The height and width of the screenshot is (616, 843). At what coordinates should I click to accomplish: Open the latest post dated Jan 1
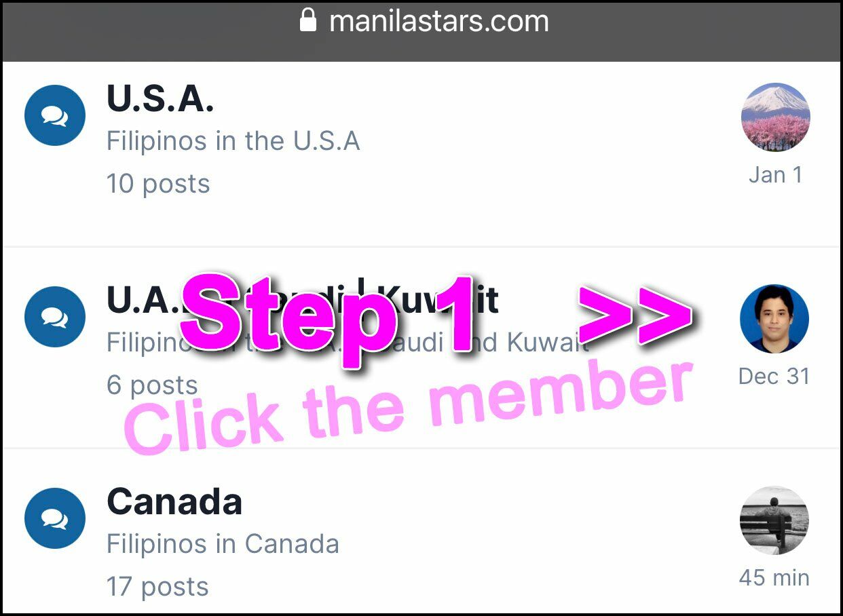[x=776, y=175]
